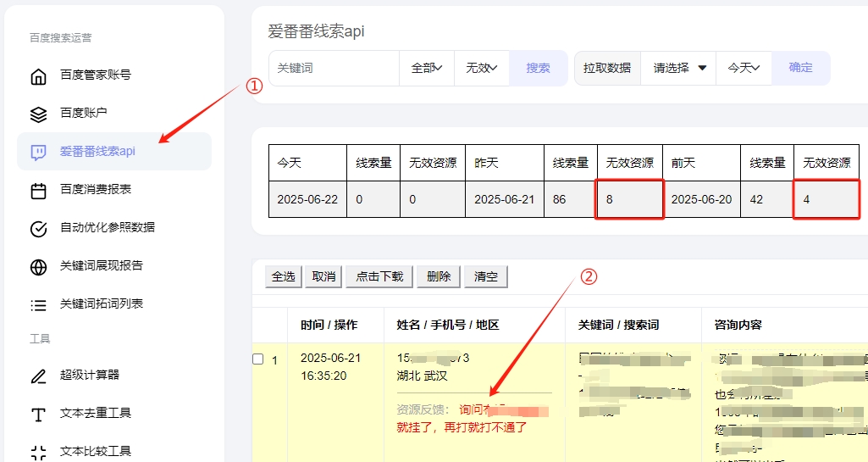The height and width of the screenshot is (462, 868).
Task: Click the globe icon beside 关键词展现报告
Action: click(x=38, y=266)
